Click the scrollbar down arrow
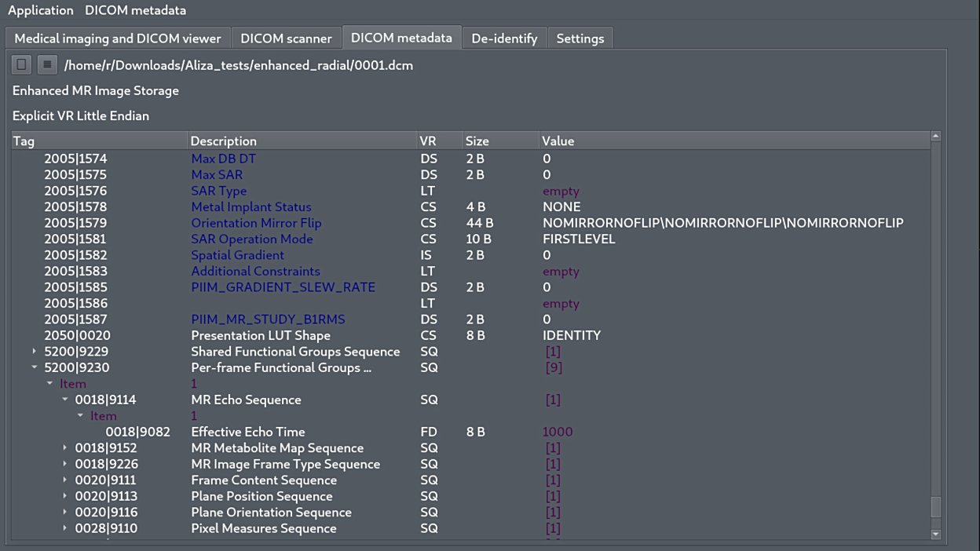Screen dimensions: 980x551 click(x=935, y=535)
